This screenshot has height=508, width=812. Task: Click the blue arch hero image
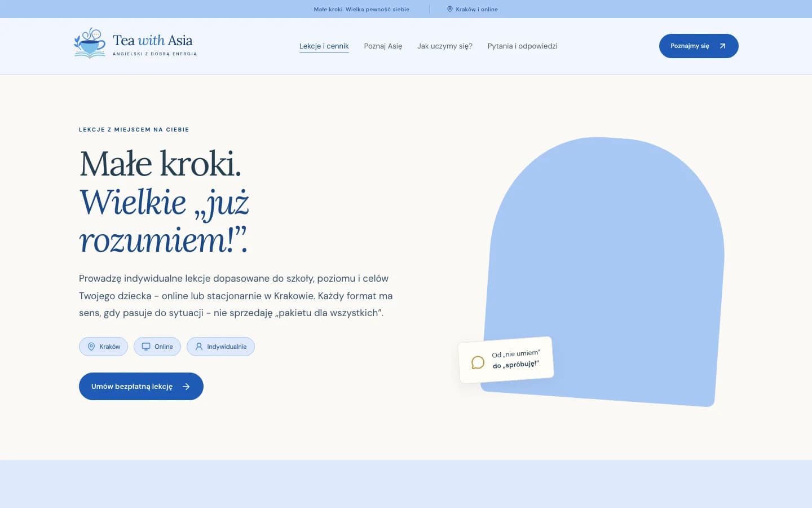click(603, 271)
